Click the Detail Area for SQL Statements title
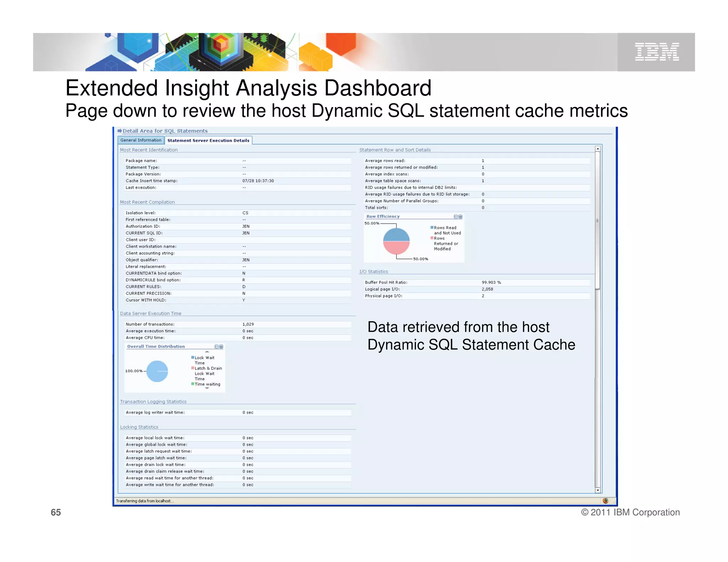Image resolution: width=728 pixels, height=562 pixels. coord(165,131)
